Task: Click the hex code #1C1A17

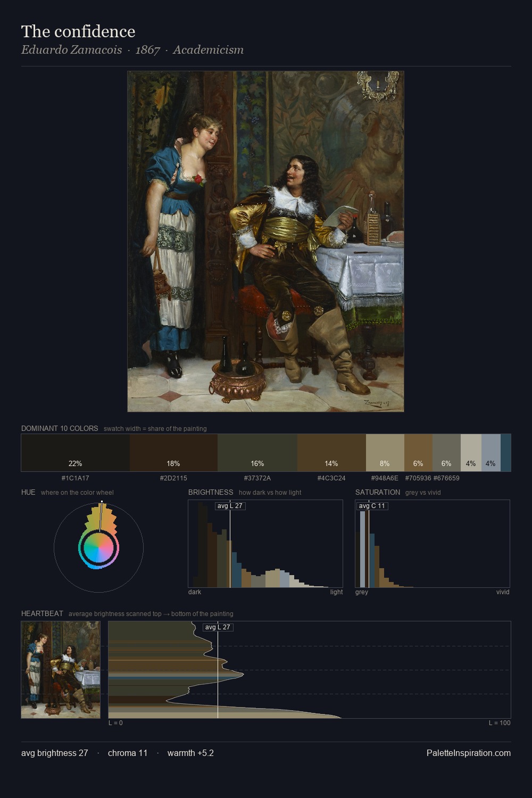Action: click(x=76, y=478)
